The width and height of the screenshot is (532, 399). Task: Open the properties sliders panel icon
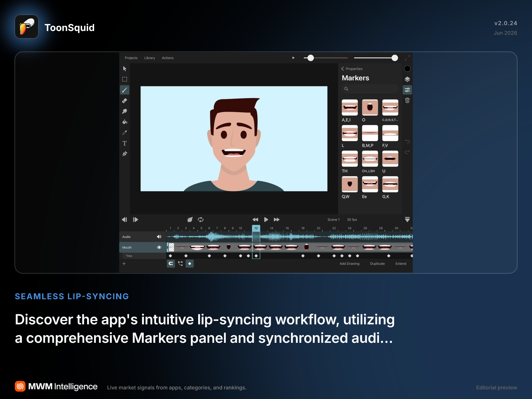(407, 90)
